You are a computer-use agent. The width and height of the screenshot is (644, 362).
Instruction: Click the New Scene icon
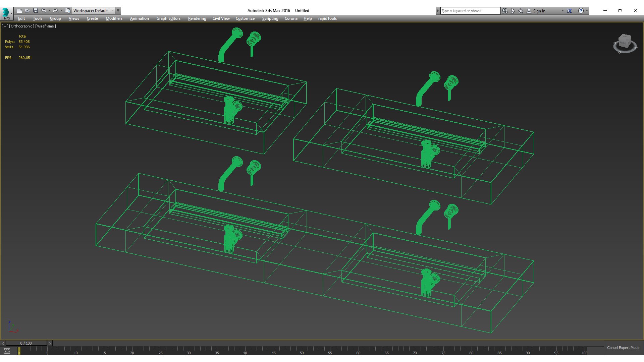coord(19,11)
